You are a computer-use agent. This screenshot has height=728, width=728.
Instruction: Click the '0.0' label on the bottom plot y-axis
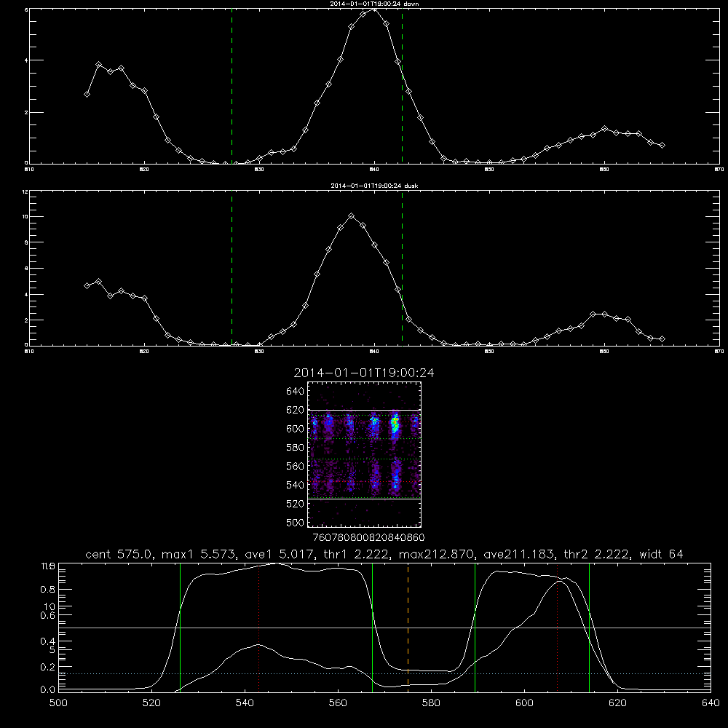click(48, 689)
